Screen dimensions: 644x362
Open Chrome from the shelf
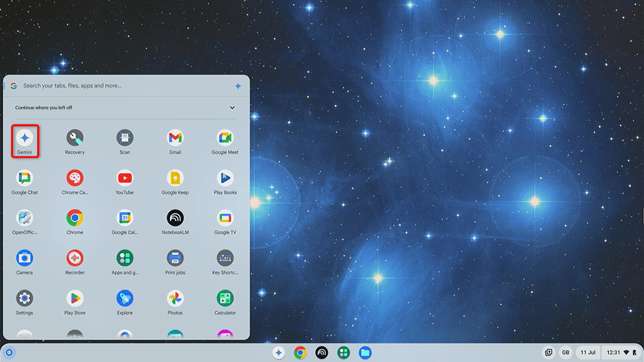[300, 352]
